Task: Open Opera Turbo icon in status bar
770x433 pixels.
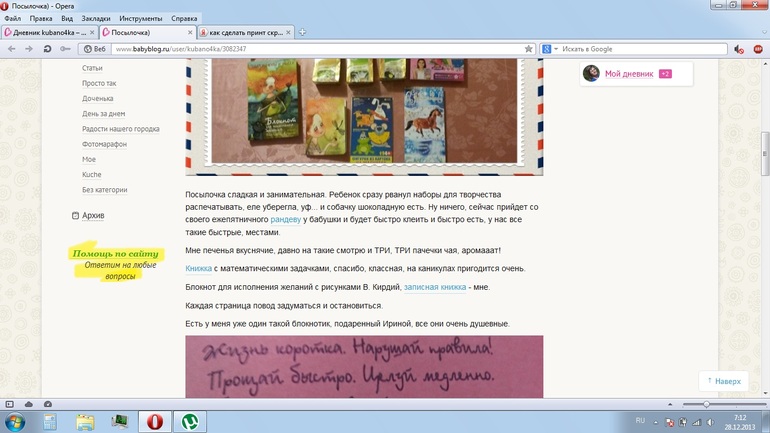Action: coord(48,404)
